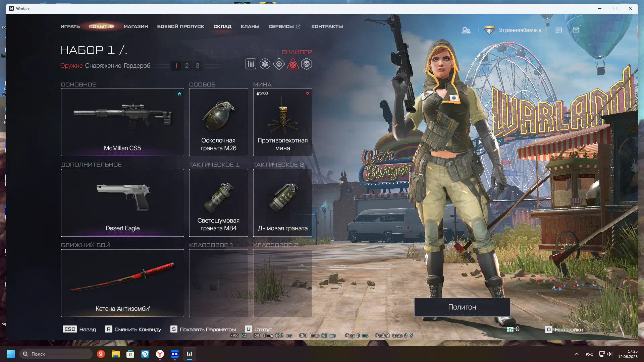Expand the hidden system tray icons
This screenshot has height=362, width=644.
point(577,354)
